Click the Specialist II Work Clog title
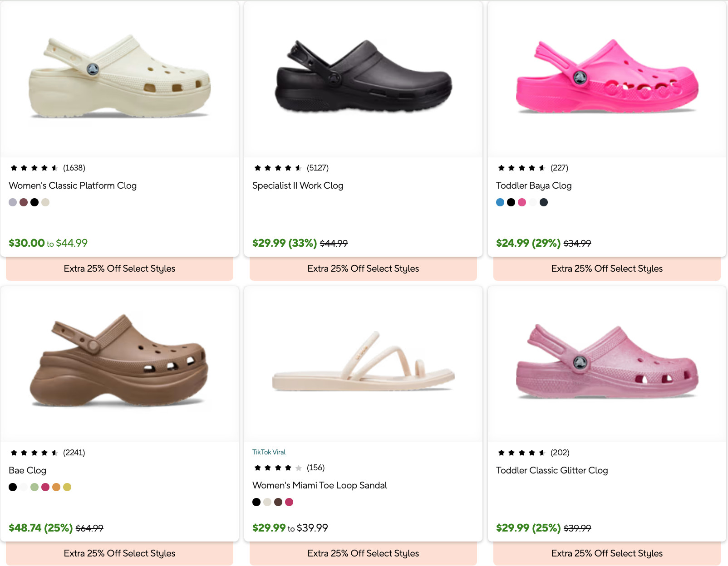The height and width of the screenshot is (566, 728). point(298,185)
